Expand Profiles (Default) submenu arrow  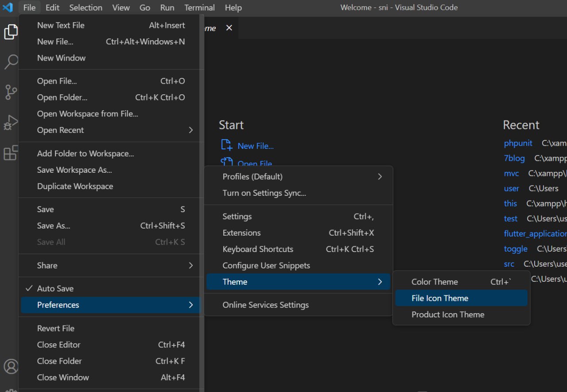380,176
